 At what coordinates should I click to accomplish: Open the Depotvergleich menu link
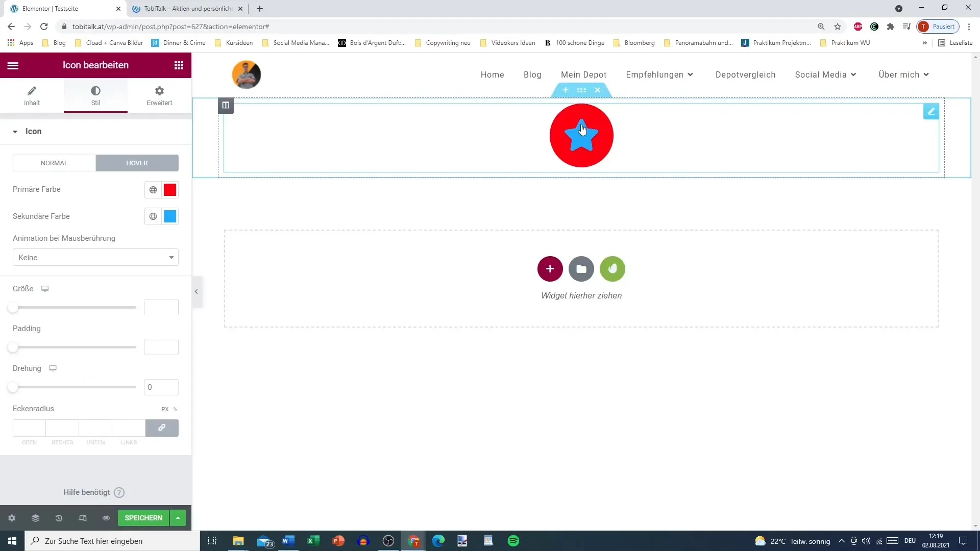coord(745,75)
